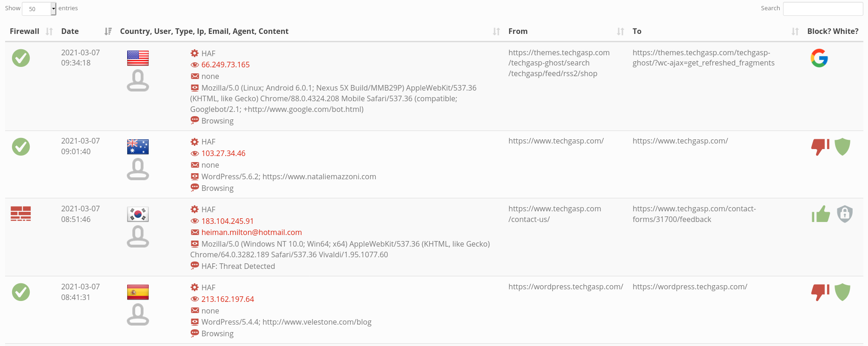Click IP address 183.104.245.91

click(x=227, y=221)
